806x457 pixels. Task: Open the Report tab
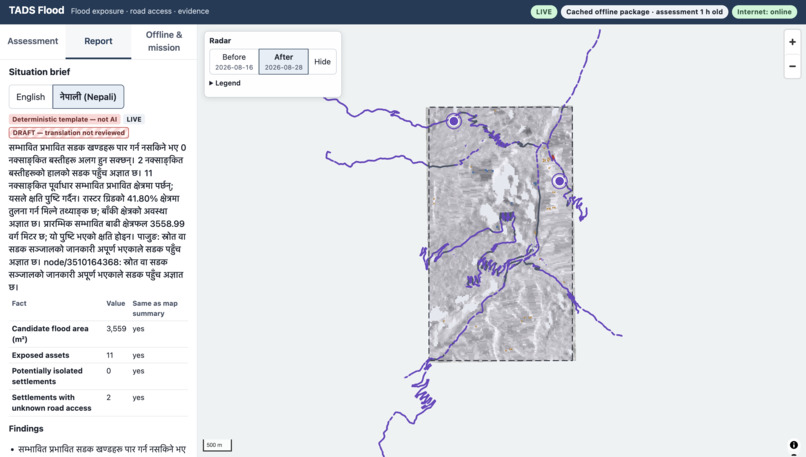click(x=98, y=41)
